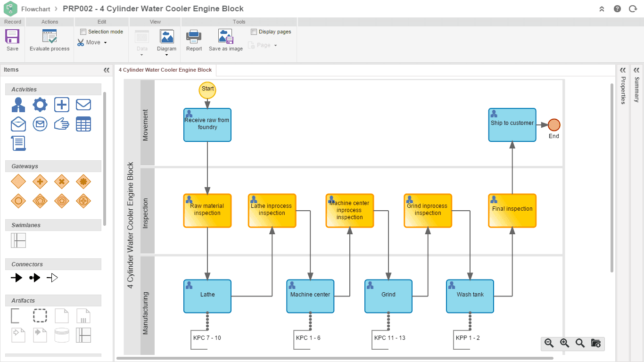Click the KPP 1 - 2 annotation
This screenshot has height=362, width=644.
[468, 338]
